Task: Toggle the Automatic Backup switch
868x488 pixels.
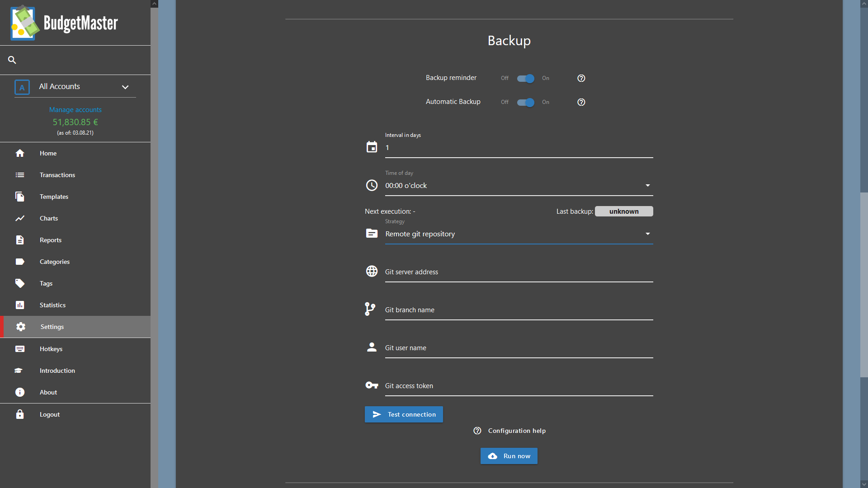Action: coord(526,102)
